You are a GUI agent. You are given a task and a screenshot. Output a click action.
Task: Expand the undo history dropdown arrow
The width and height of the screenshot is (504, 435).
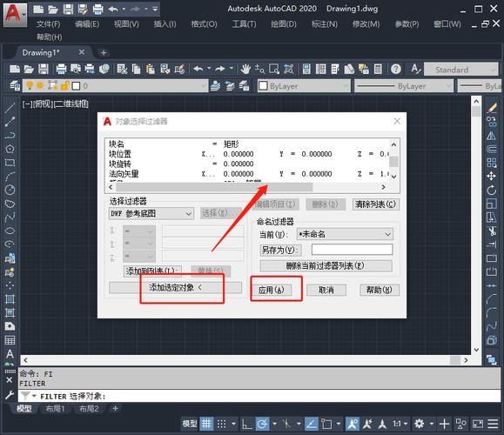point(209,69)
